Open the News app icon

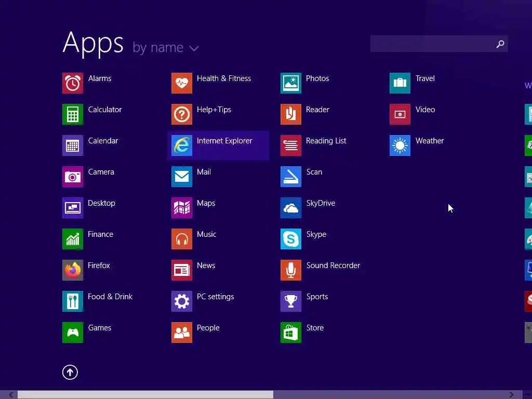click(182, 270)
